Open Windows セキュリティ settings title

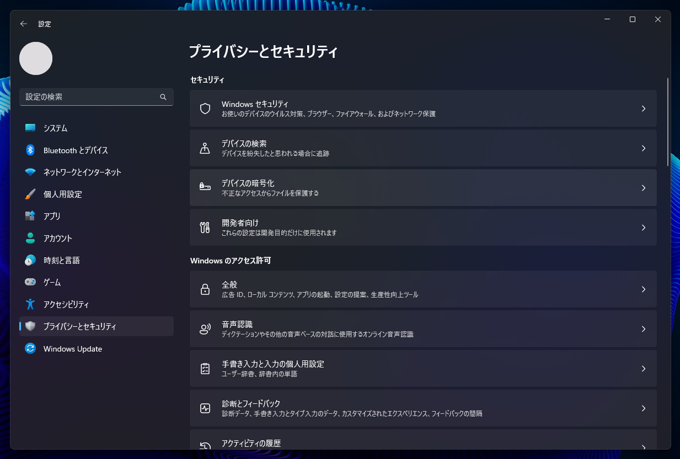pyautogui.click(x=255, y=104)
